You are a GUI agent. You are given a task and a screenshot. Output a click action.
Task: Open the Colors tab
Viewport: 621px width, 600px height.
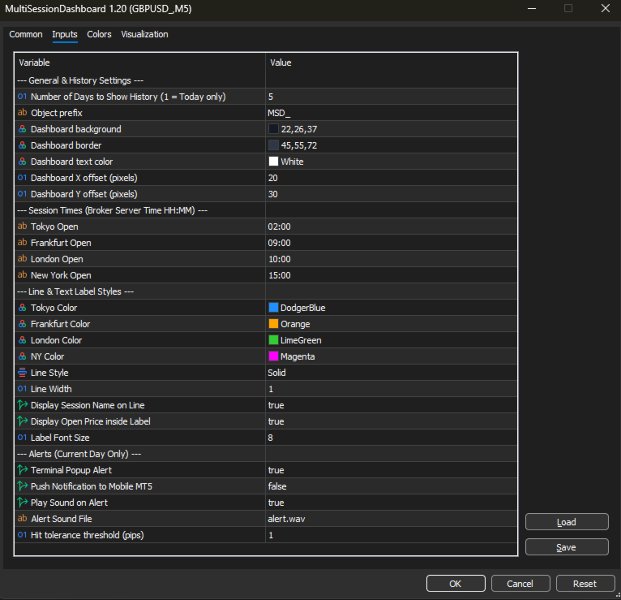point(99,34)
